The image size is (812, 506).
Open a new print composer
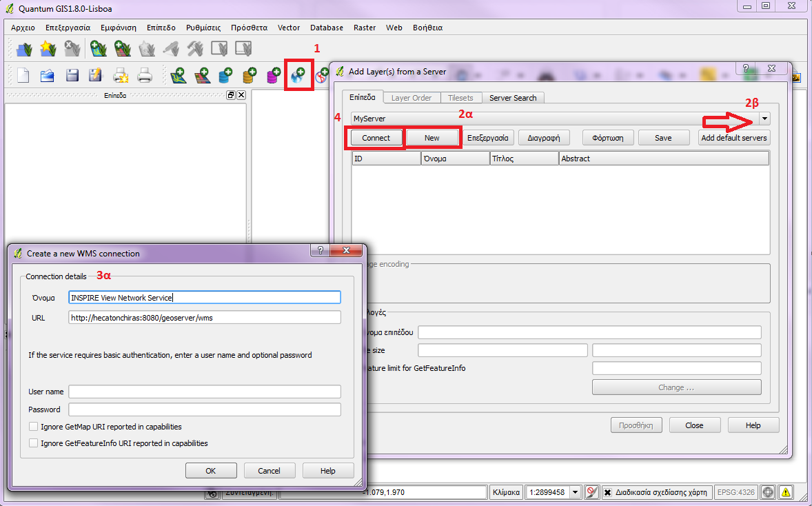coord(120,76)
